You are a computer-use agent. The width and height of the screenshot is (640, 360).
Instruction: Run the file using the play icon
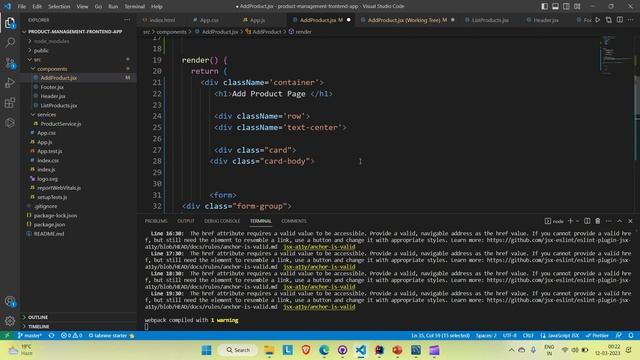598,20
